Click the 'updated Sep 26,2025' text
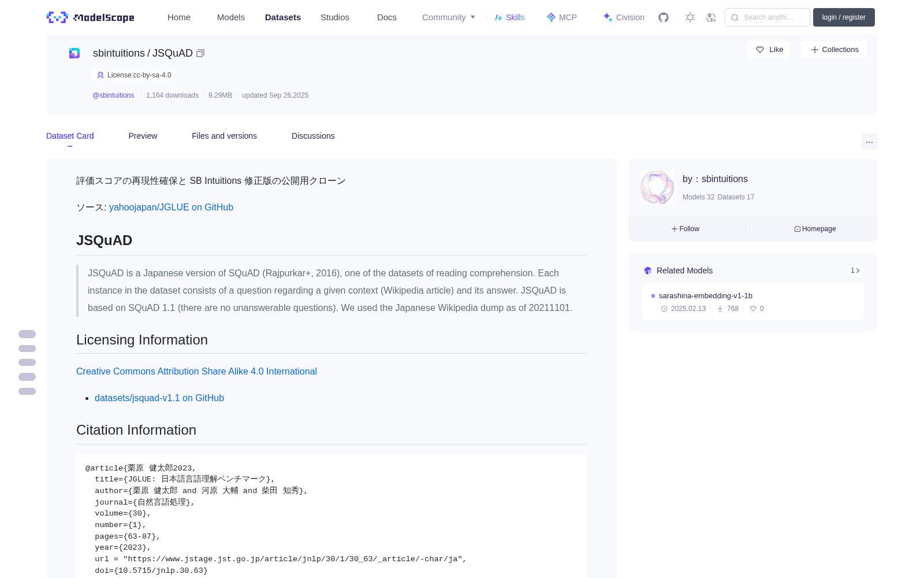 tap(275, 95)
